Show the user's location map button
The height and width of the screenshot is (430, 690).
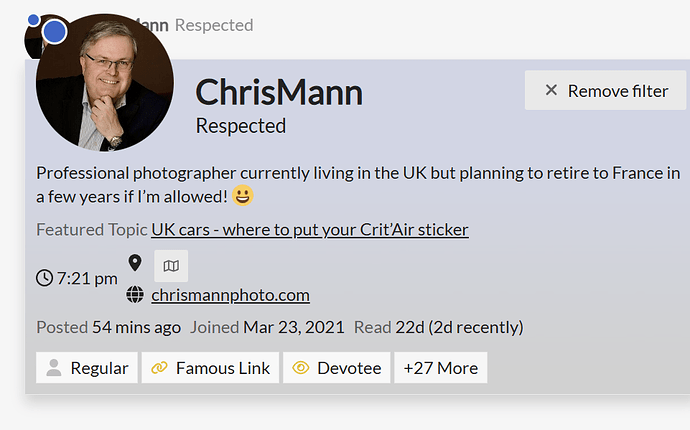pos(171,265)
